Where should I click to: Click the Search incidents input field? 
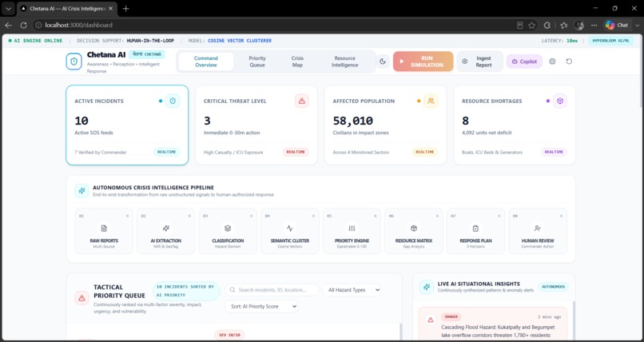(272, 290)
